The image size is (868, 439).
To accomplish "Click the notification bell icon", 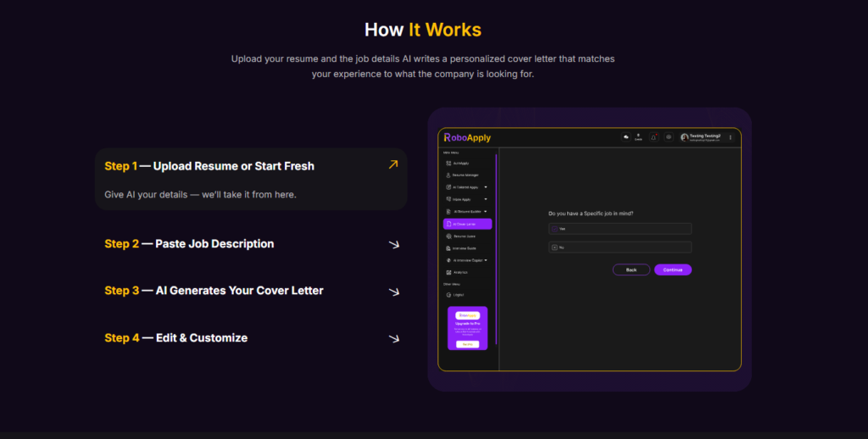I will pyautogui.click(x=654, y=137).
